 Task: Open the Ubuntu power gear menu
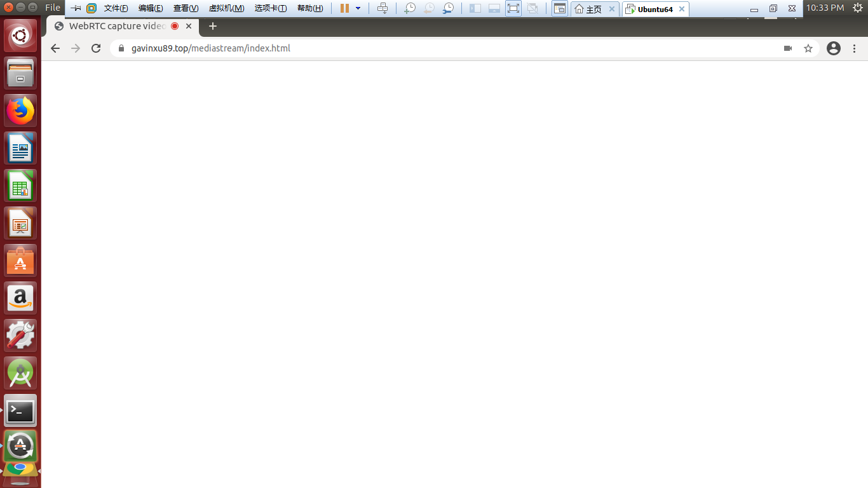click(x=857, y=8)
